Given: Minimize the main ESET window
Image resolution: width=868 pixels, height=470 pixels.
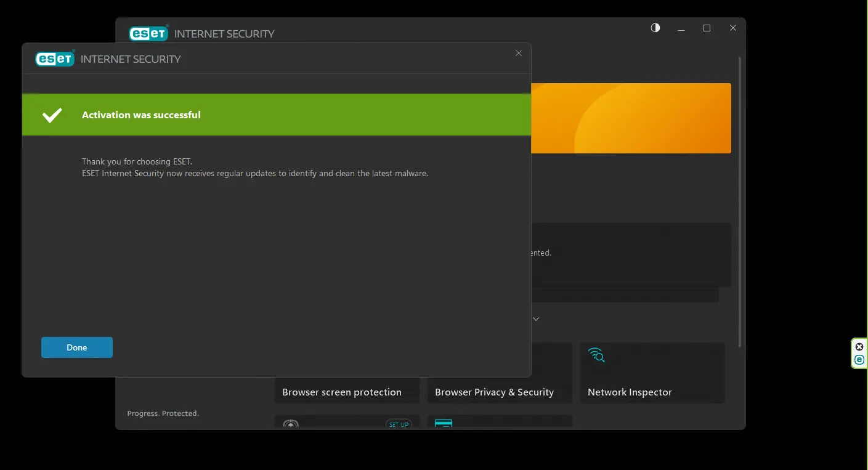Looking at the screenshot, I should tap(681, 28).
